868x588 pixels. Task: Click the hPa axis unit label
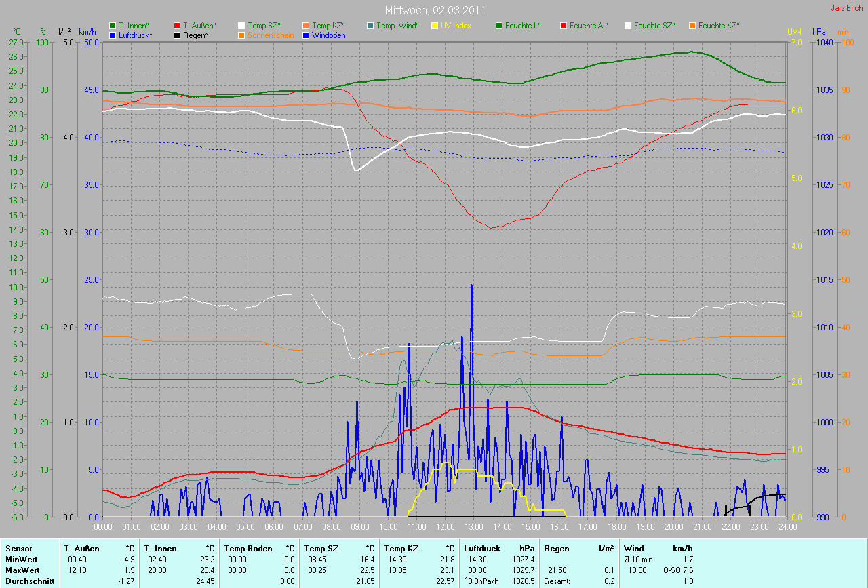coord(819,32)
